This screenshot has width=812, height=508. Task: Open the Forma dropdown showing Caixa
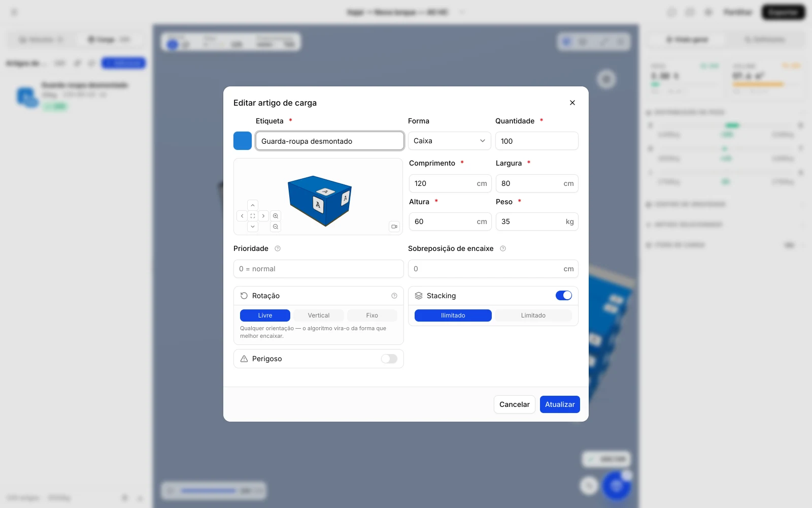coord(450,141)
